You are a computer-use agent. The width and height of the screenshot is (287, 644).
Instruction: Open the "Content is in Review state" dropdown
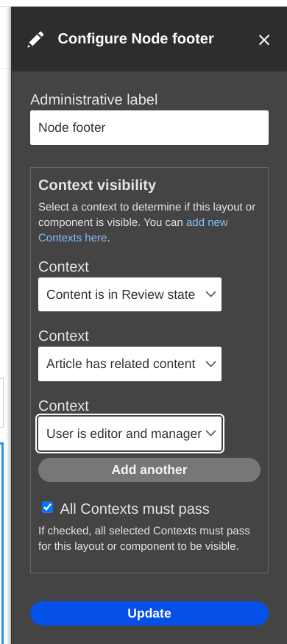[130, 294]
